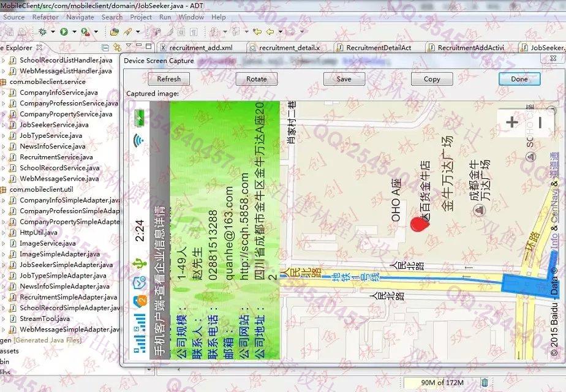The height and width of the screenshot is (392, 566).
Task: Open the Run configurations dropdown arrow
Action: (x=74, y=32)
